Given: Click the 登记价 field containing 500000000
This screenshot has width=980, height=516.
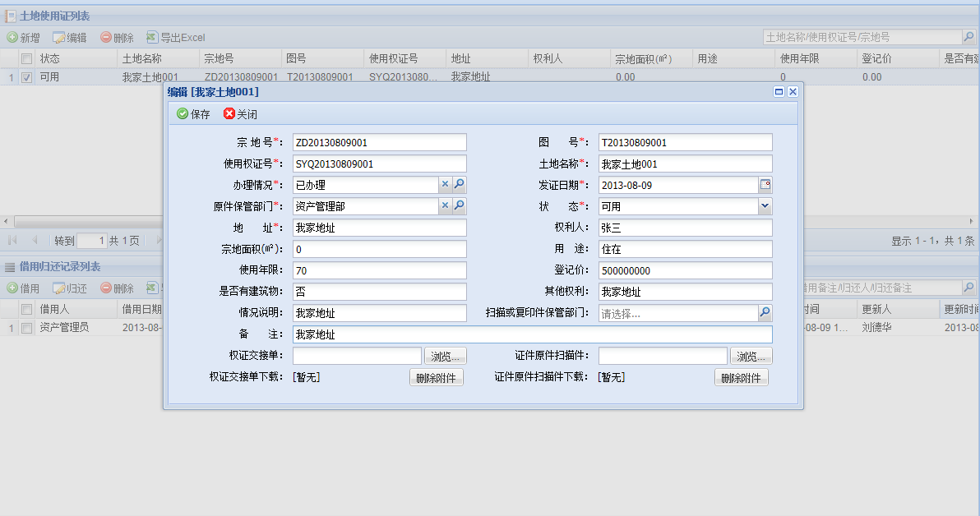Looking at the screenshot, I should [685, 270].
